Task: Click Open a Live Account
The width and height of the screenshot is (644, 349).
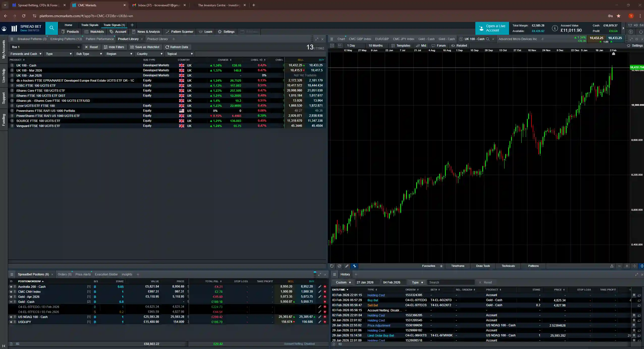Action: coord(491,28)
